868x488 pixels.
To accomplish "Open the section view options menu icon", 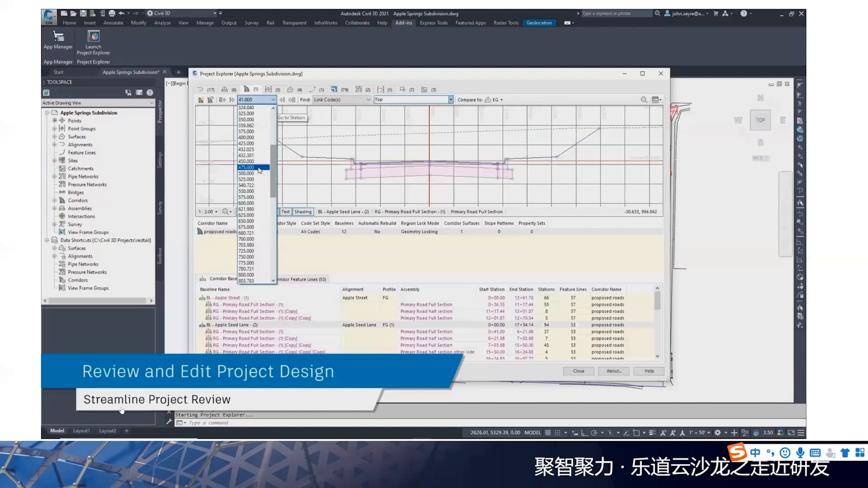I will [x=656, y=99].
